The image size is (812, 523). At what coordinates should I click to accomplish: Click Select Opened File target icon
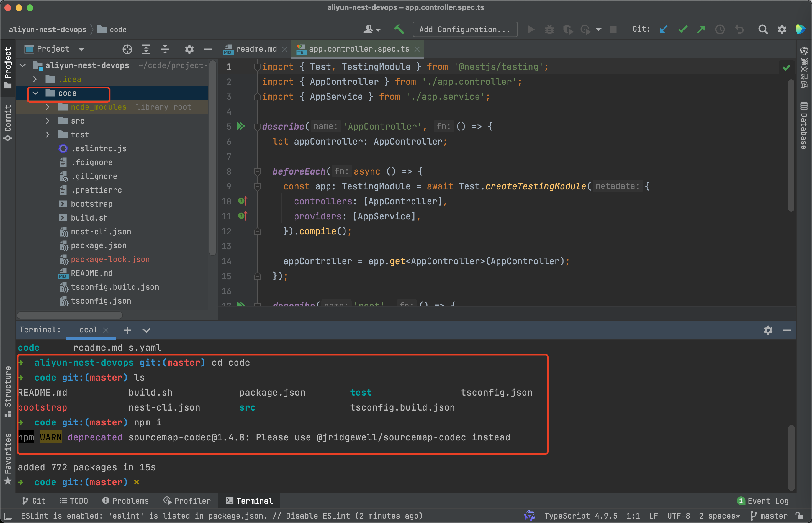[x=127, y=49]
